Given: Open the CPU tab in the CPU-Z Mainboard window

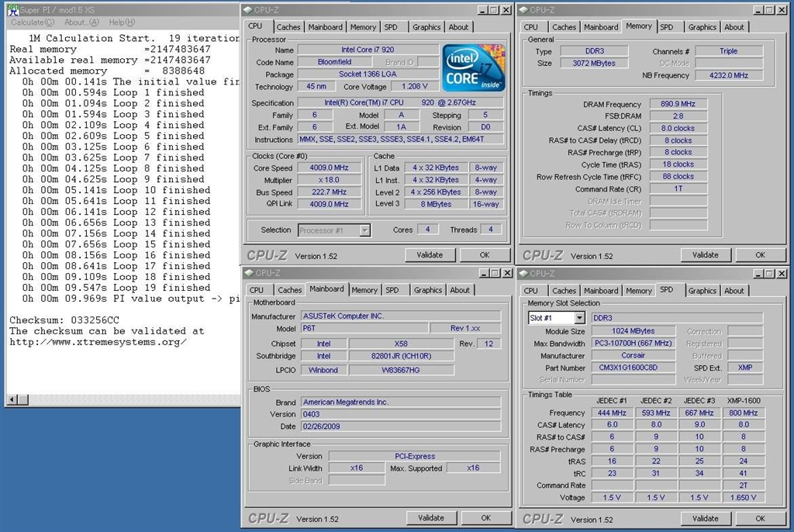Looking at the screenshot, I should pyautogui.click(x=257, y=290).
